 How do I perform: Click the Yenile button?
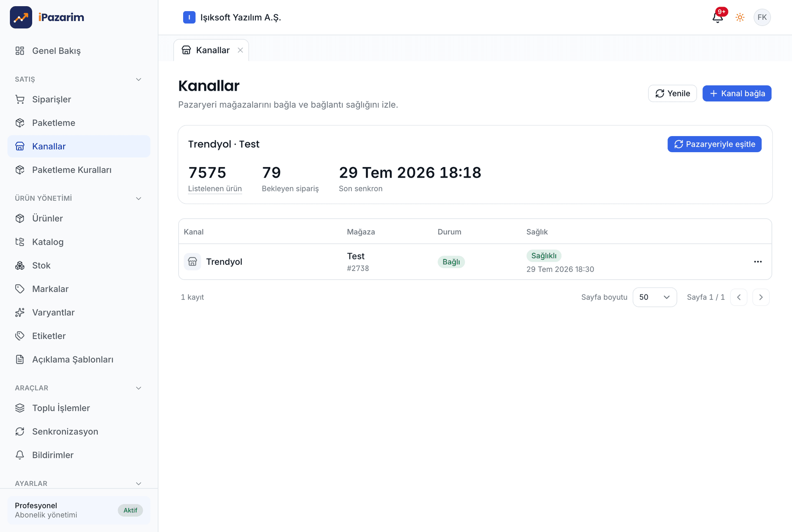(x=672, y=94)
